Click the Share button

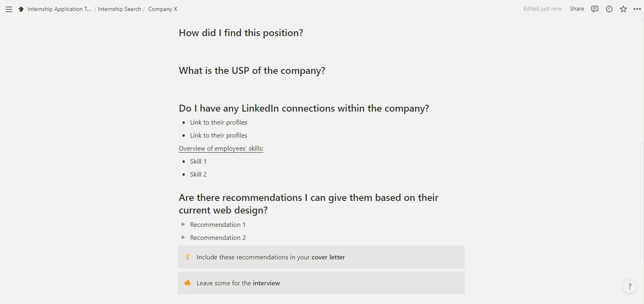pos(577,9)
